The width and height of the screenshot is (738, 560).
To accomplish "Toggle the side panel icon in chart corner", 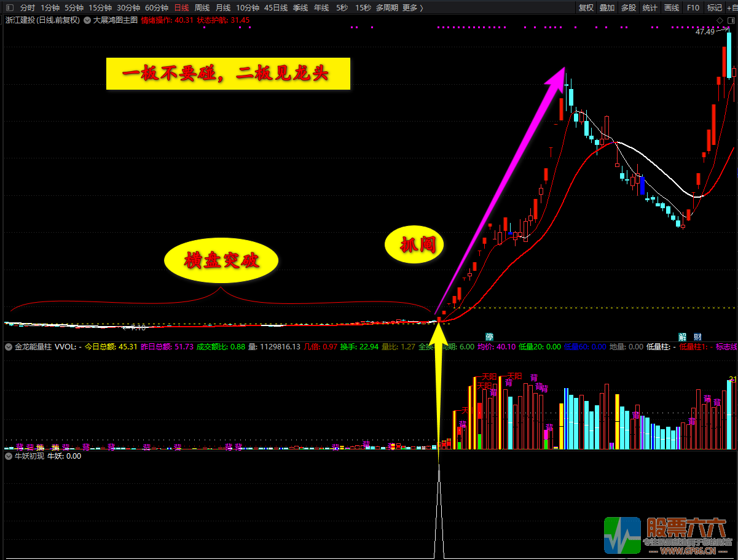I will coord(730,21).
